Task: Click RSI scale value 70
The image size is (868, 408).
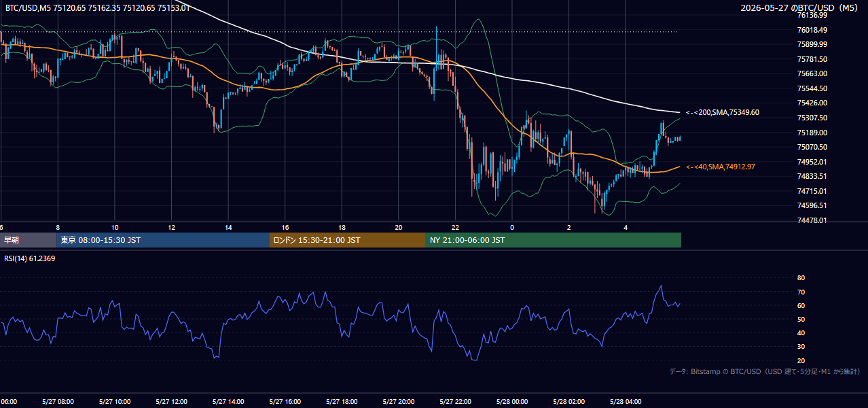Action: click(x=801, y=292)
